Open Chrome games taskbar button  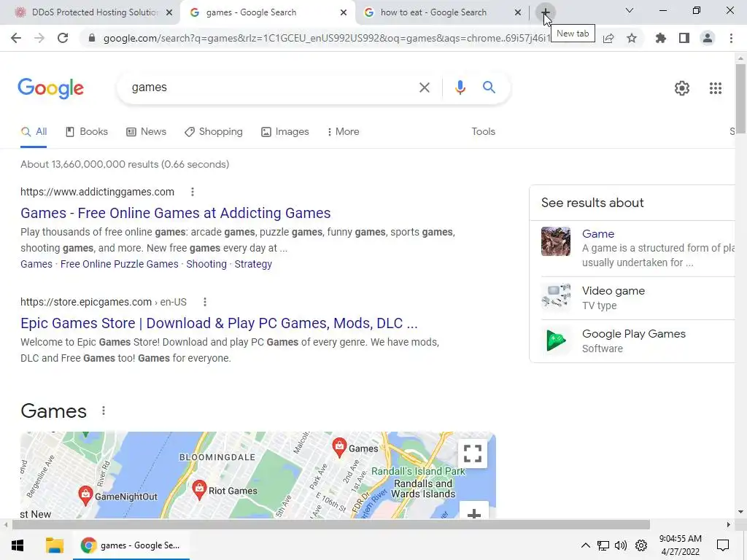[x=131, y=545]
